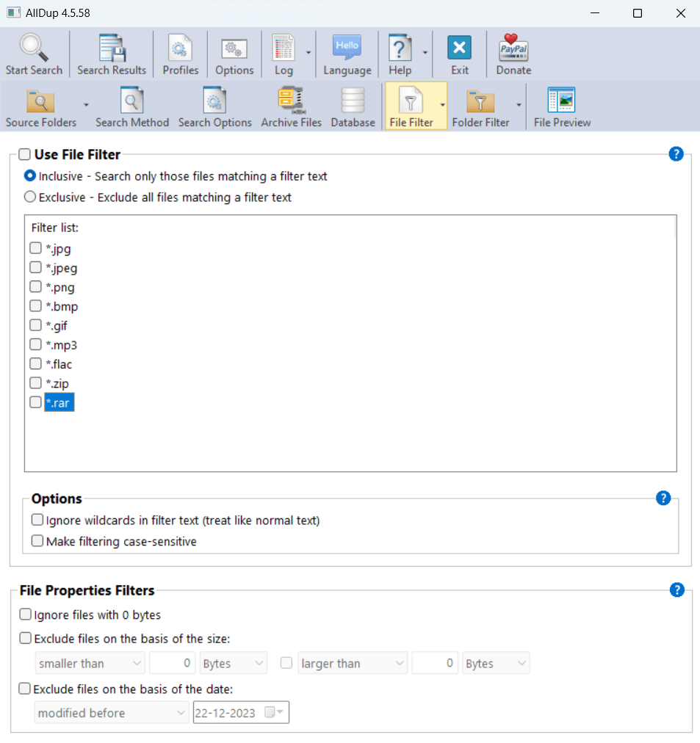Select the File Filter funnel icon
700x743 pixels.
point(411,101)
